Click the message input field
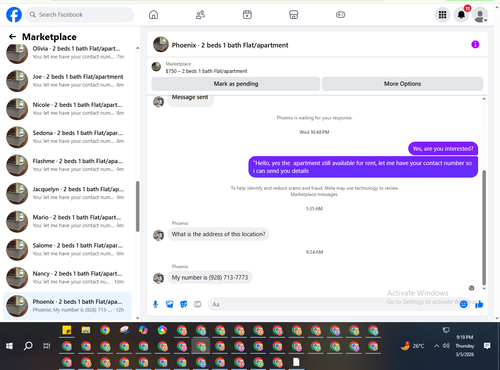The height and width of the screenshot is (370, 500). pyautogui.click(x=333, y=304)
